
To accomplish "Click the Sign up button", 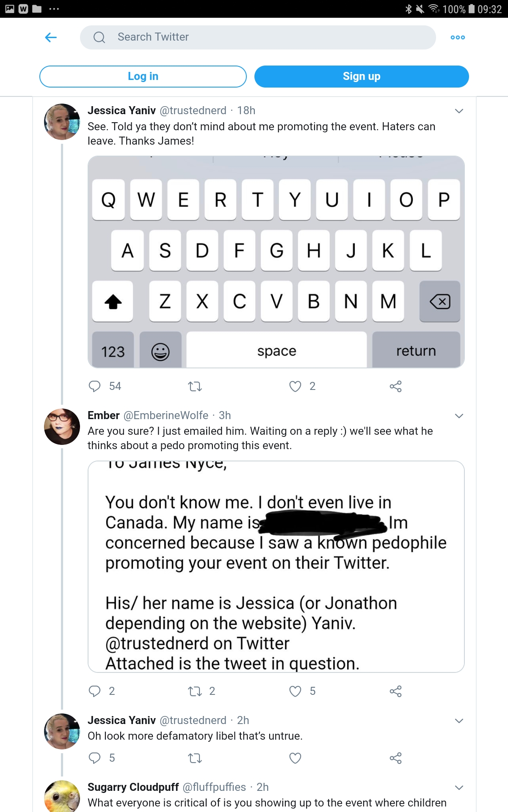I will (362, 76).
